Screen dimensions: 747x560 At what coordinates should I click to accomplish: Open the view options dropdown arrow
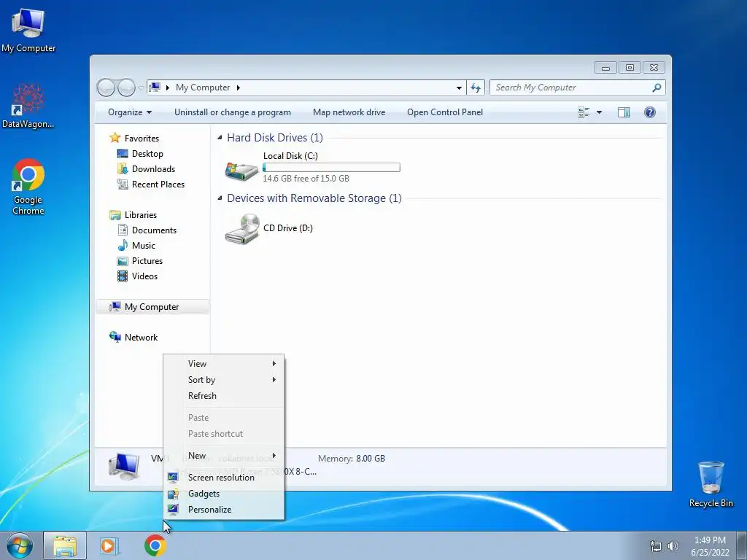tap(600, 112)
